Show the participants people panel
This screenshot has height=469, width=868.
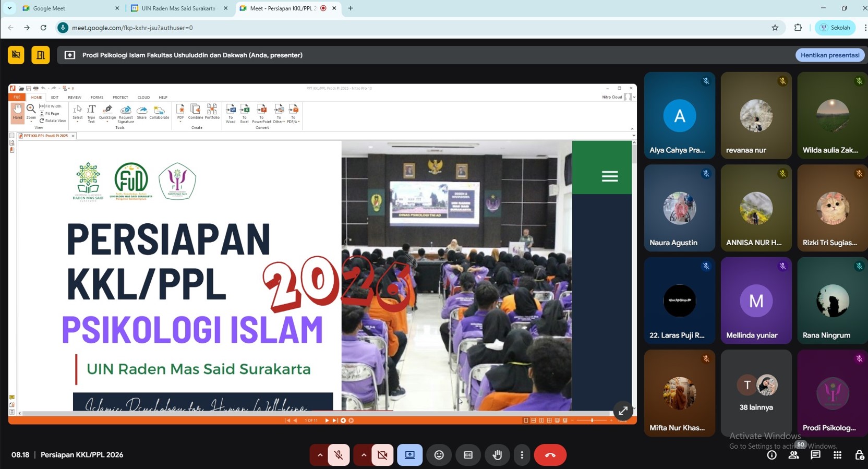(793, 455)
